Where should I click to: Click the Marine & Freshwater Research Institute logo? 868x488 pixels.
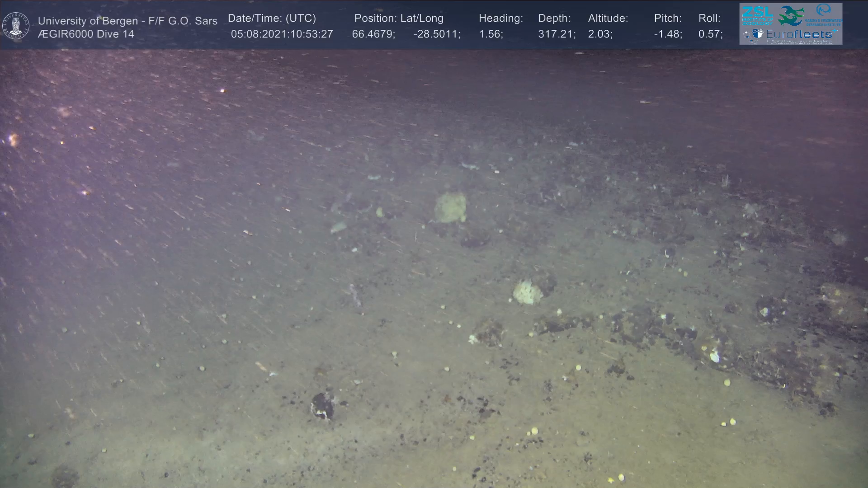pos(823,14)
